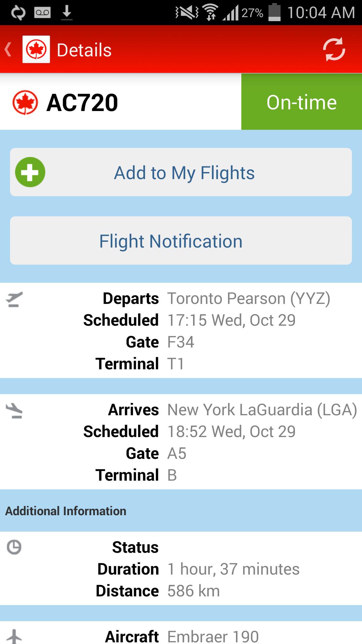Tap the green plus icon
Screen dimensions: 362x644
30,172
